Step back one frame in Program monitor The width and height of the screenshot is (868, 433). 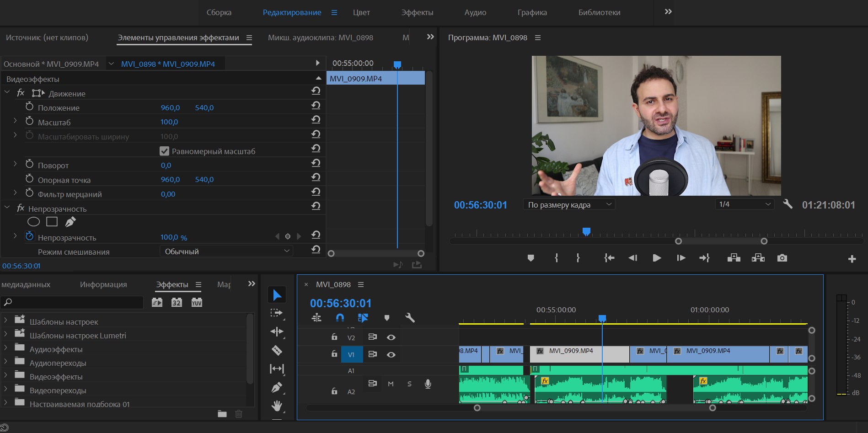632,258
